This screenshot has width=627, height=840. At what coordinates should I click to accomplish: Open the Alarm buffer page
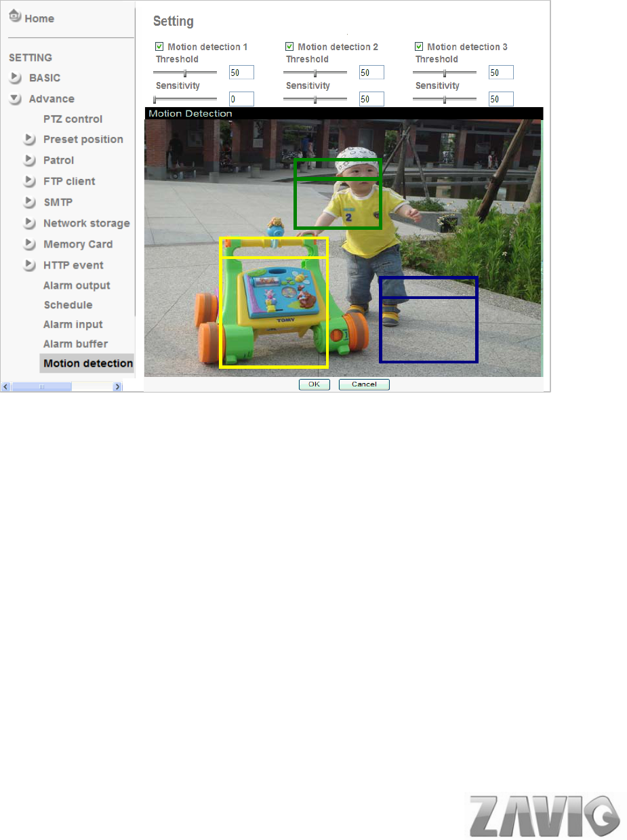tap(75, 344)
